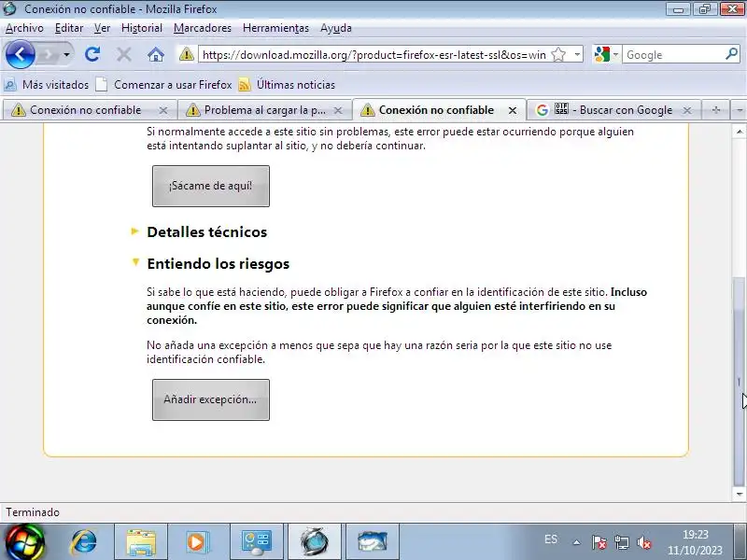747x560 pixels.
Task: Open Últimas noticias feed bookmark
Action: point(287,85)
